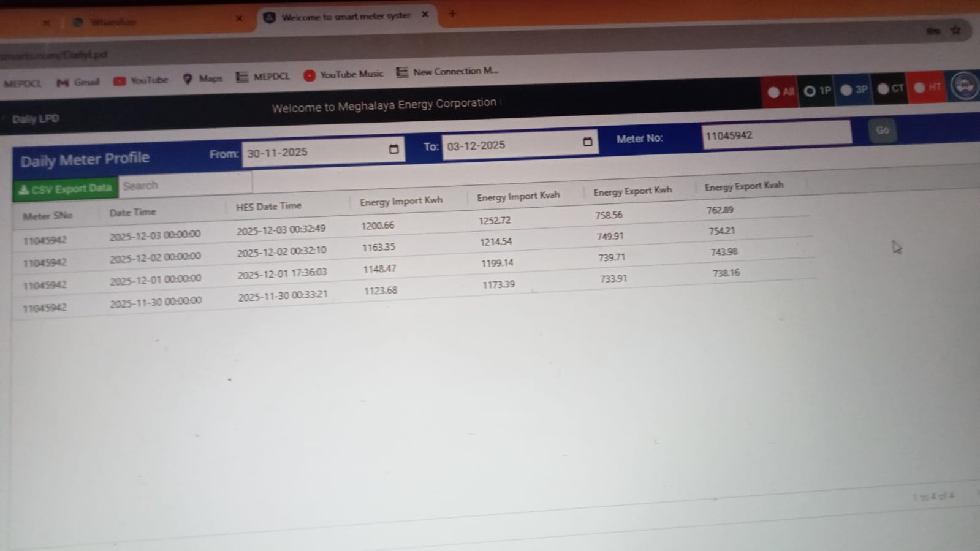Select the 1199.14 import Kvah cell

point(497,263)
